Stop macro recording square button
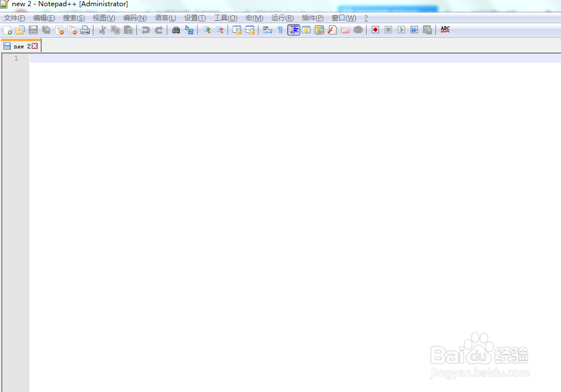The image size is (561, 392). [388, 30]
